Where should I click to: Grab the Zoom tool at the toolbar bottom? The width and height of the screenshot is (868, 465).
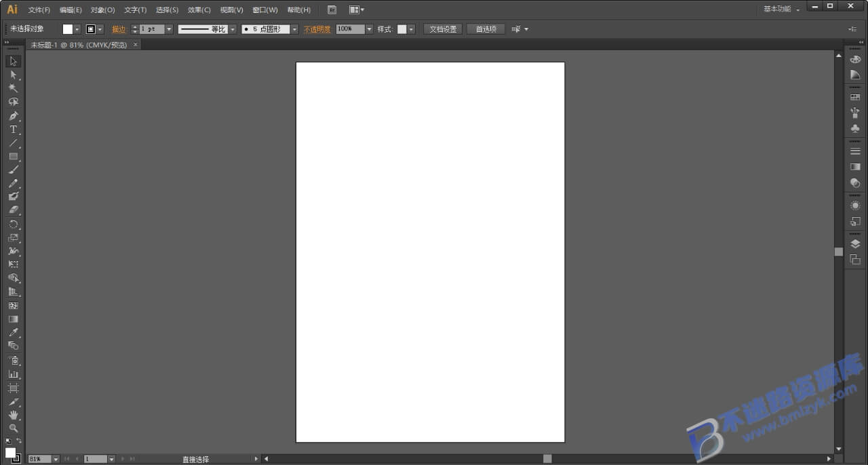pyautogui.click(x=14, y=428)
